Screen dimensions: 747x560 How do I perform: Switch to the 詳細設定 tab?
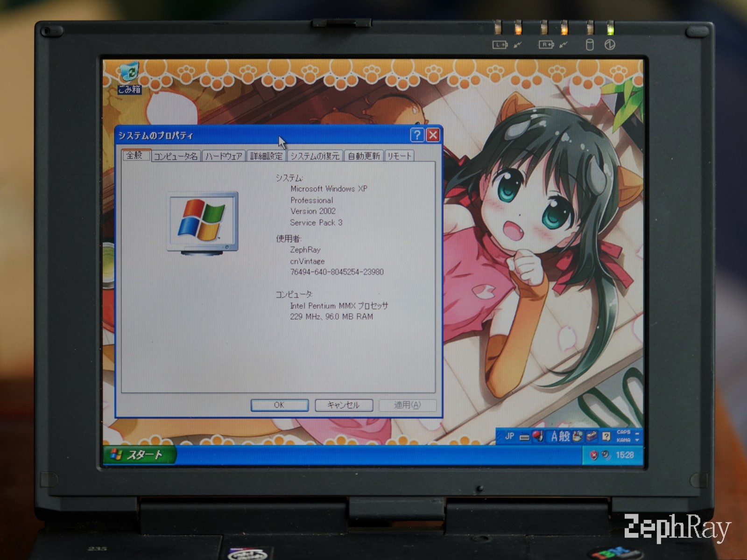tap(266, 156)
